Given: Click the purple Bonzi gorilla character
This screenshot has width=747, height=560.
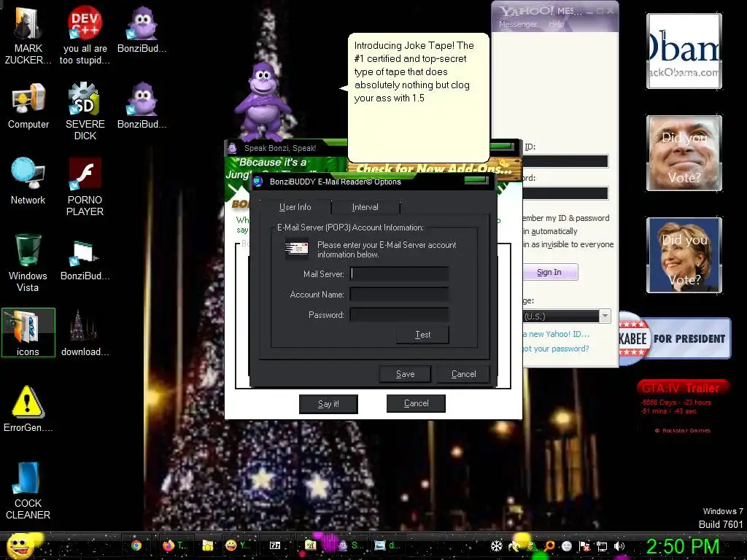Looking at the screenshot, I should (262, 101).
